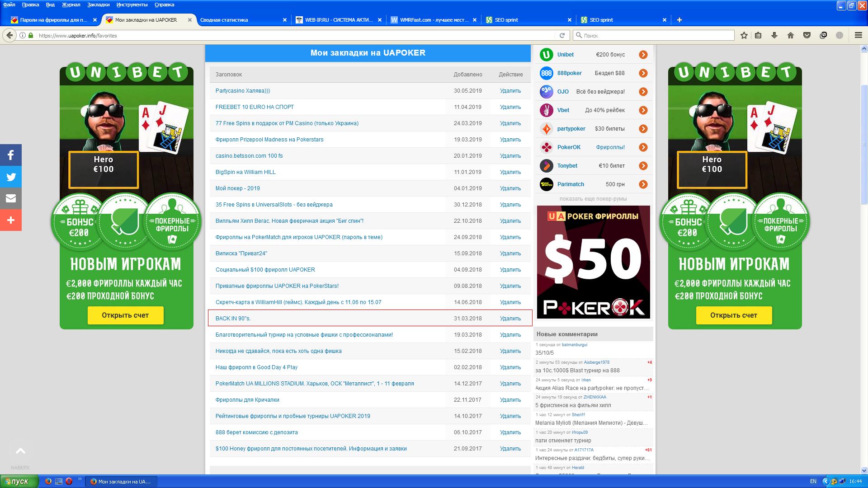Open 5 фриспинов на фильям хилл comment
868x488 pixels.
coord(573,405)
